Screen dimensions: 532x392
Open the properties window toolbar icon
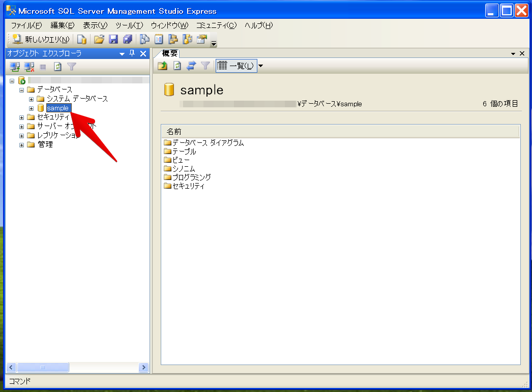click(x=201, y=39)
